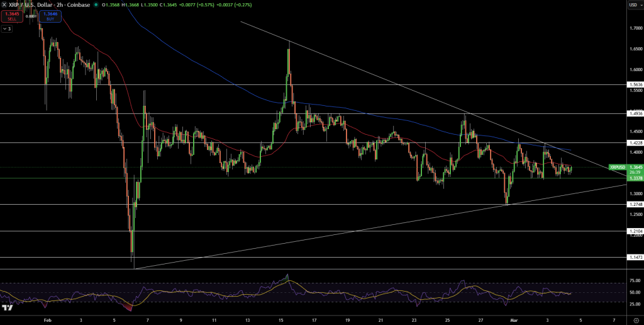
Task: Click the 23 date label on time axis
Action: click(x=414, y=320)
